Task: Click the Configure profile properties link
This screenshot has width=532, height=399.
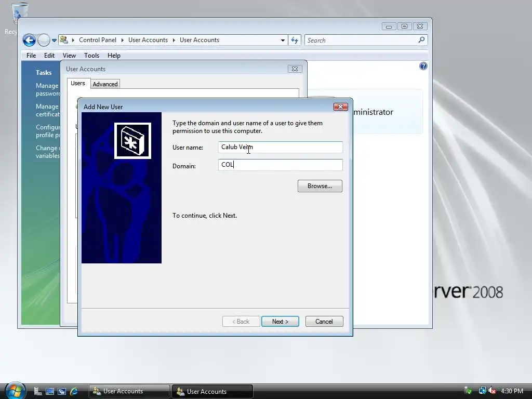Action: pyautogui.click(x=48, y=131)
